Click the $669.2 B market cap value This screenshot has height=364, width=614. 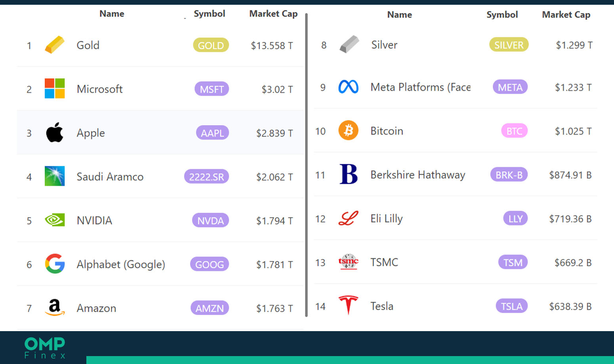[x=573, y=263]
